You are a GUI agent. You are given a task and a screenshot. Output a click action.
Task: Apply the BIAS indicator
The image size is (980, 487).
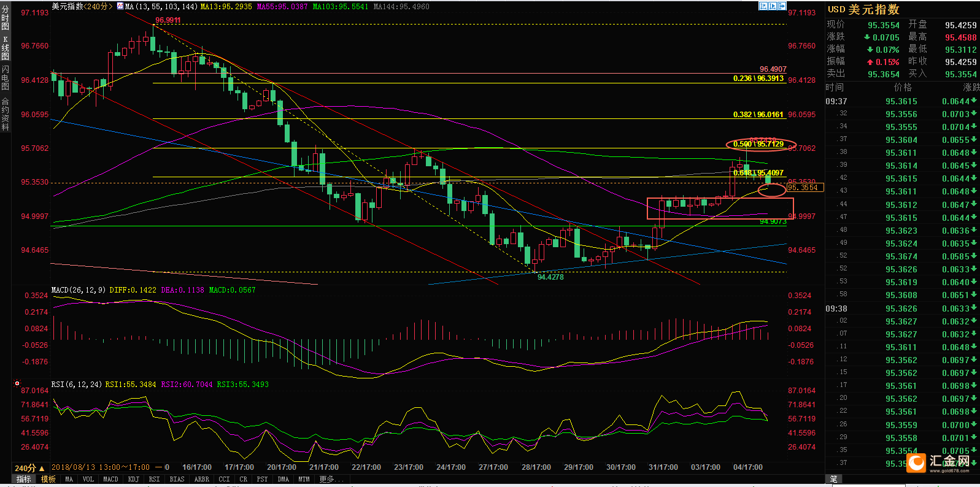tap(177, 479)
